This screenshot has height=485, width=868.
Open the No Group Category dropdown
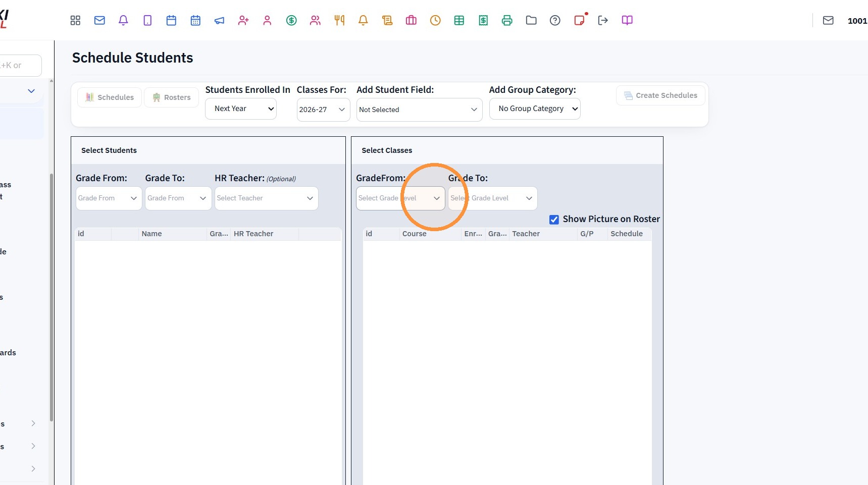point(535,109)
